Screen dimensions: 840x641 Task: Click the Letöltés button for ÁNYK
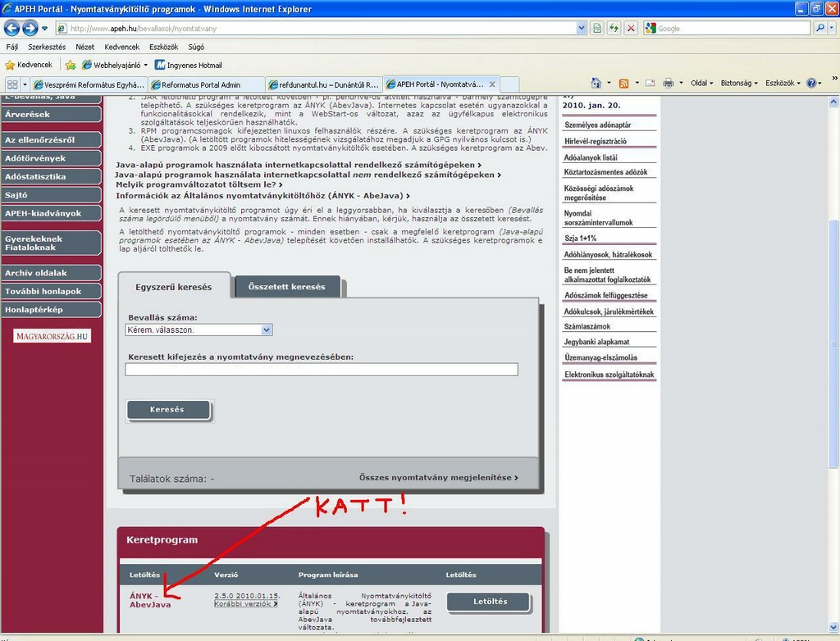pyautogui.click(x=489, y=602)
